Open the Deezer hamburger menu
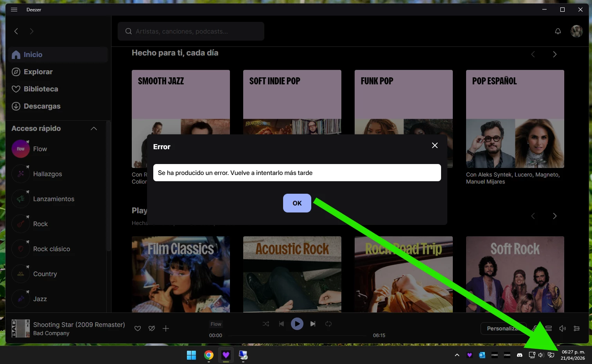Image resolution: width=592 pixels, height=364 pixels. pyautogui.click(x=14, y=9)
